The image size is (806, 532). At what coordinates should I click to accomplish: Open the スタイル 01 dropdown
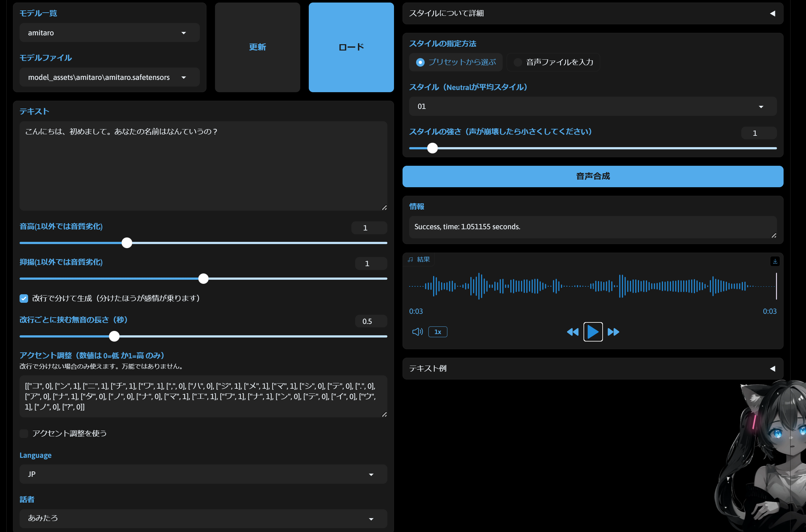pyautogui.click(x=592, y=106)
